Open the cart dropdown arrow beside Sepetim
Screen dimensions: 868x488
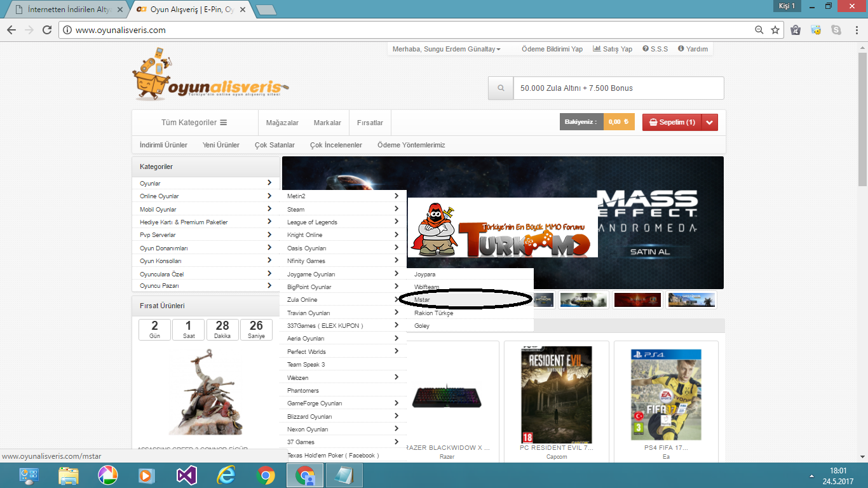[x=710, y=122]
